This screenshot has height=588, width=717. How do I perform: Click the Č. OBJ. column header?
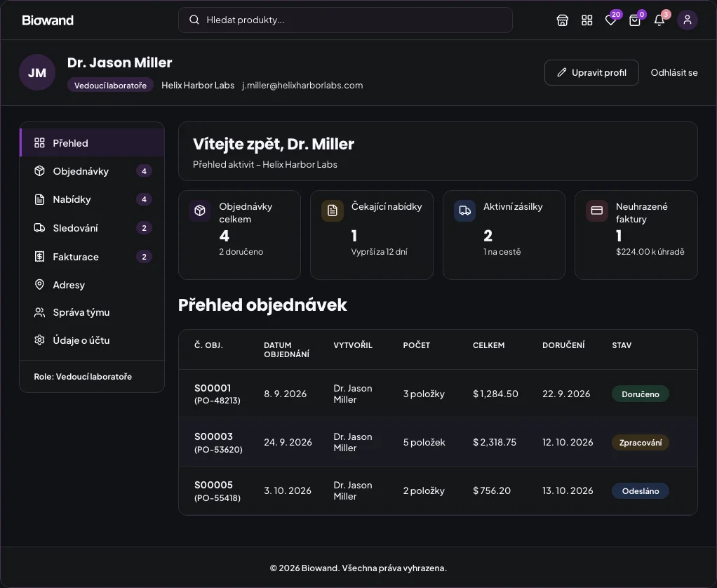(208, 345)
